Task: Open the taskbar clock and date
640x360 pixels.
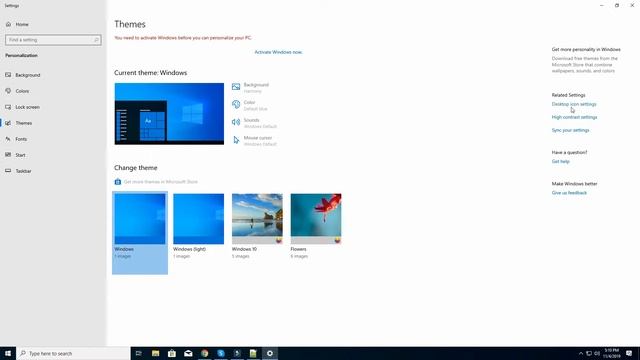Action: [611, 353]
